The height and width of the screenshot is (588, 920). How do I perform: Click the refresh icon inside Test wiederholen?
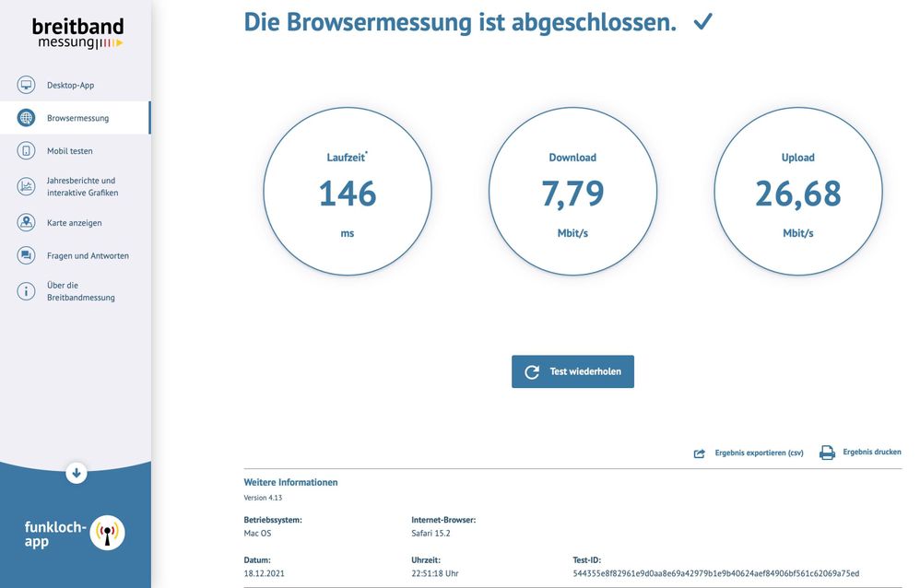pos(530,371)
